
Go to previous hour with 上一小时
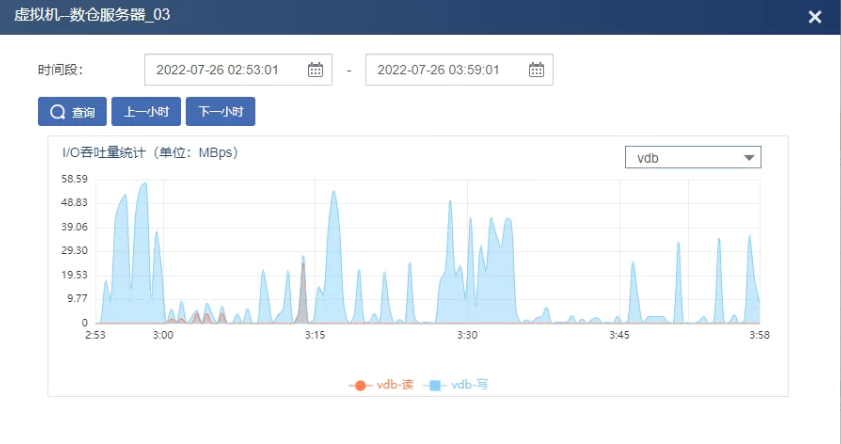click(x=146, y=112)
